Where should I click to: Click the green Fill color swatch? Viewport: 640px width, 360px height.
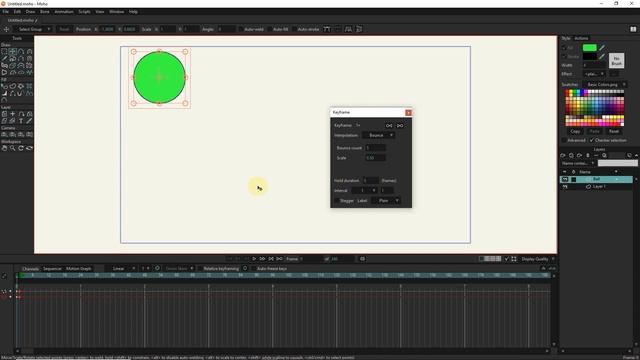pos(589,48)
